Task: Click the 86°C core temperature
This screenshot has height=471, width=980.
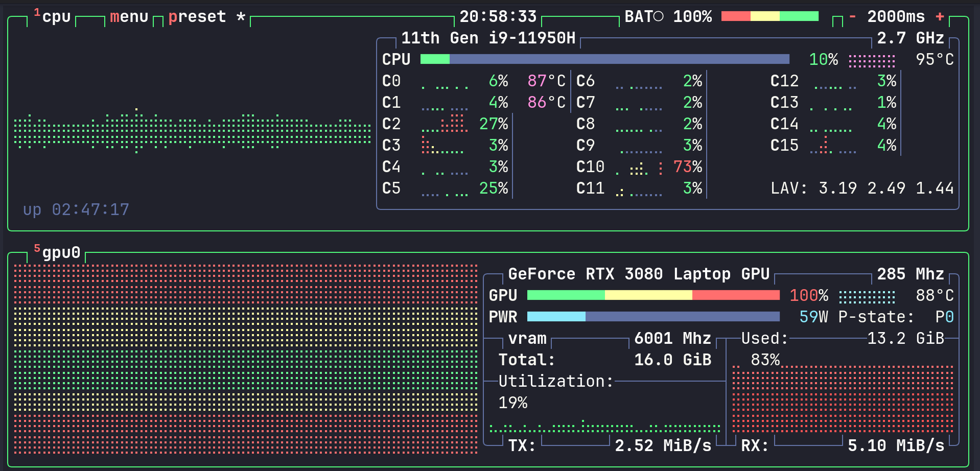Action: pyautogui.click(x=547, y=103)
